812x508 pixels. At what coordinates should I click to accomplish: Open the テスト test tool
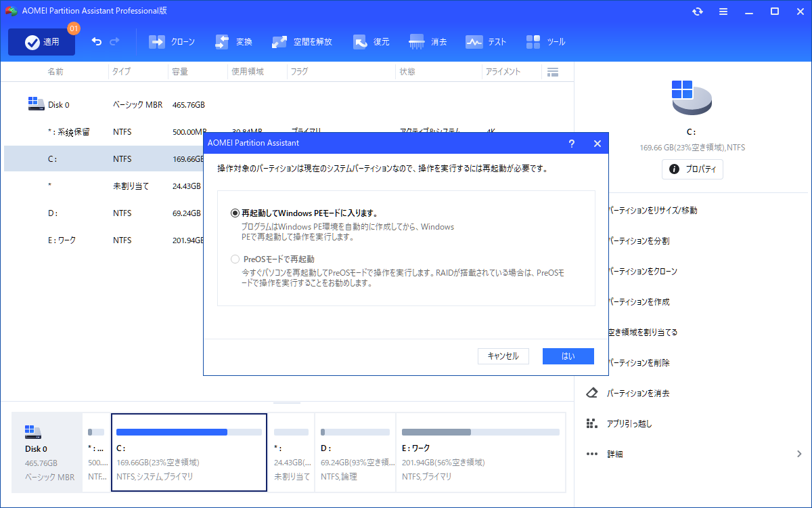coord(486,42)
